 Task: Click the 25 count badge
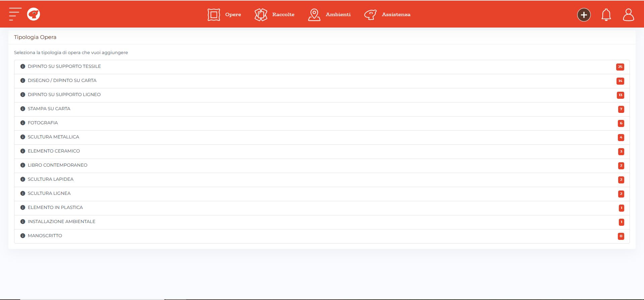tap(620, 67)
